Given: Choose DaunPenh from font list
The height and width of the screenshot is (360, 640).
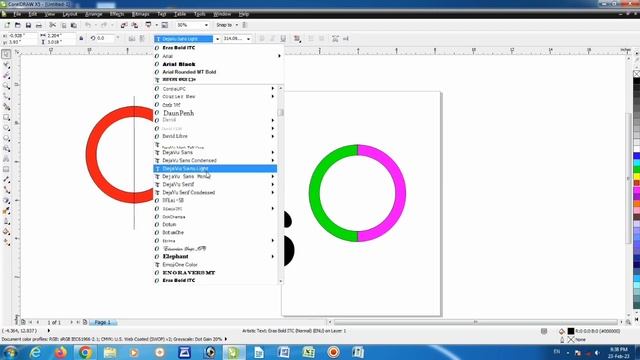Looking at the screenshot, I should (178, 113).
